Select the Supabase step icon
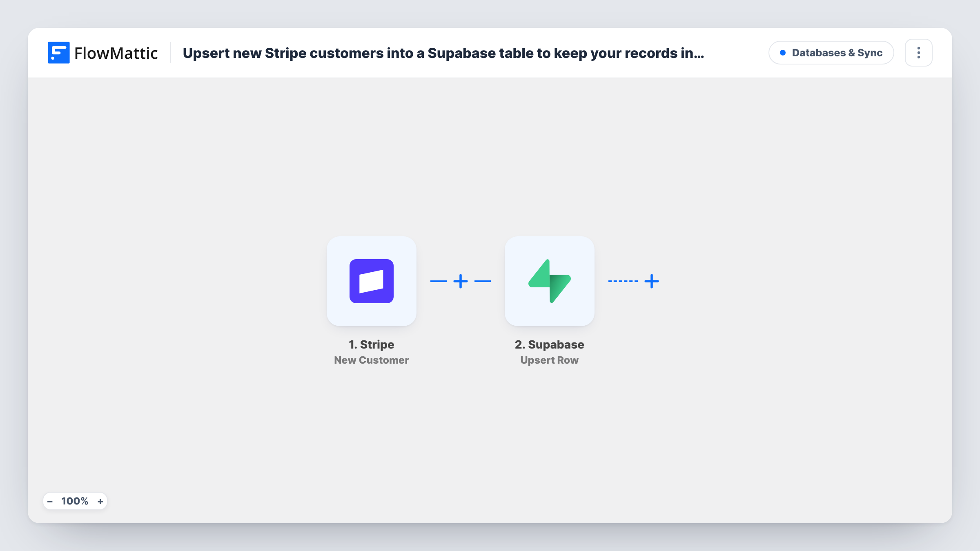 549,281
